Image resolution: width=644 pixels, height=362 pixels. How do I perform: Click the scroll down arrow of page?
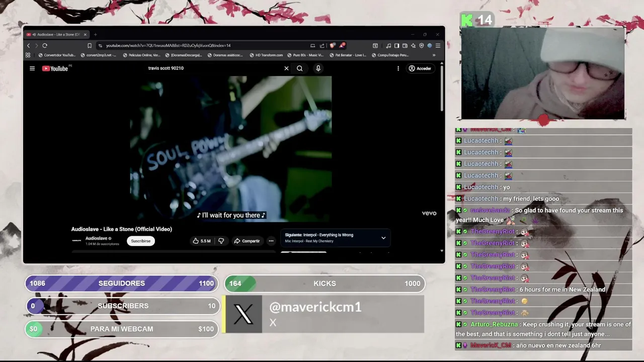point(442,250)
